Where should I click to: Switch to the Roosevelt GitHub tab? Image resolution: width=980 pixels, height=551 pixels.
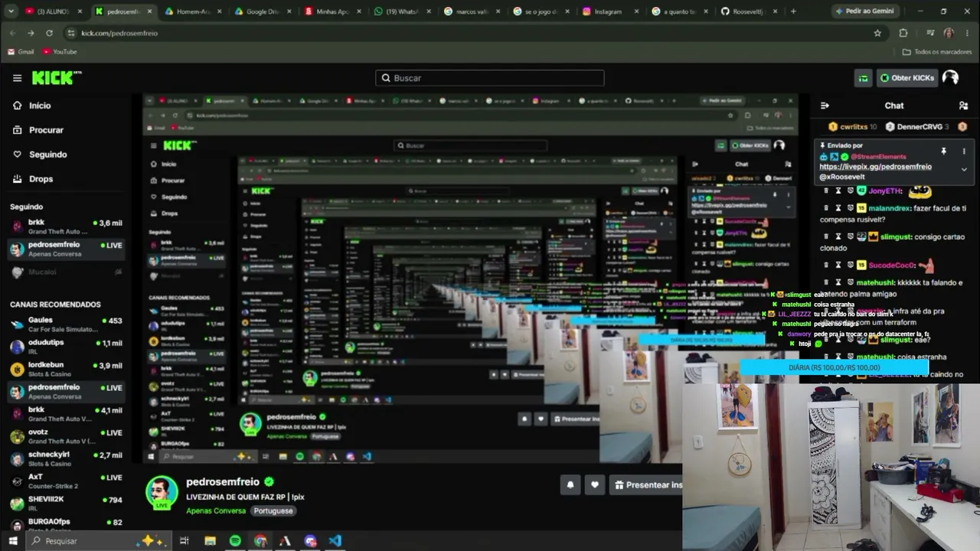[750, 11]
